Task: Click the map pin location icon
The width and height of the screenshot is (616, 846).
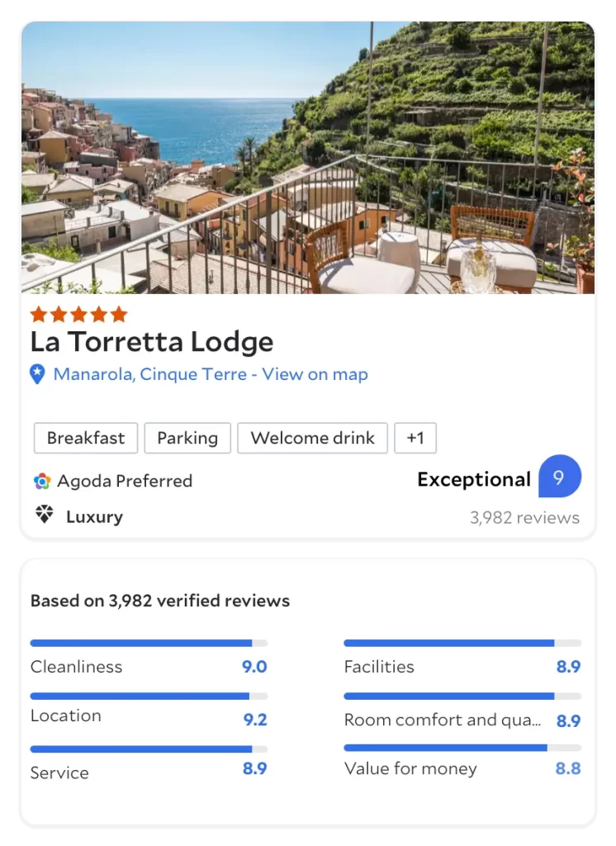Action: [x=37, y=374]
